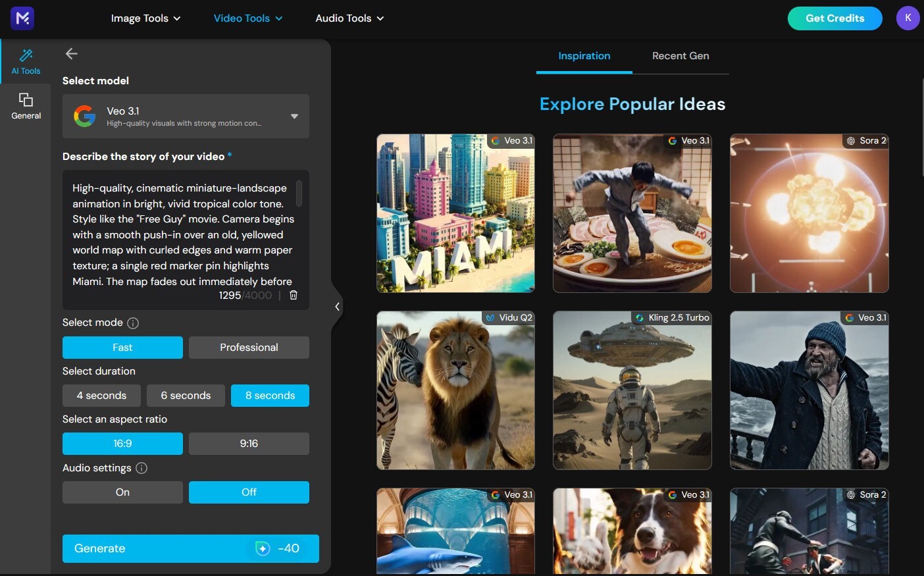924x576 pixels.
Task: Set aspect ratio to 9:16
Action: pyautogui.click(x=249, y=444)
